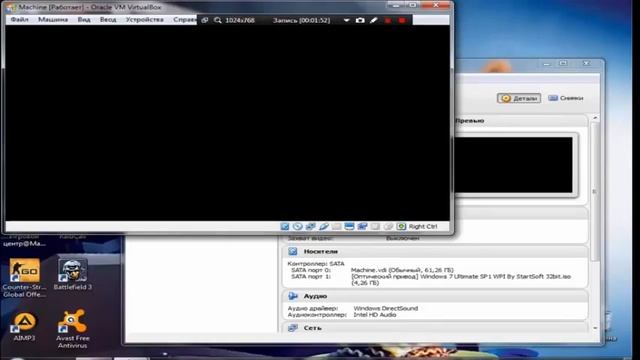Click the Аудио section header
This screenshot has height=360, width=640.
pos(435,296)
